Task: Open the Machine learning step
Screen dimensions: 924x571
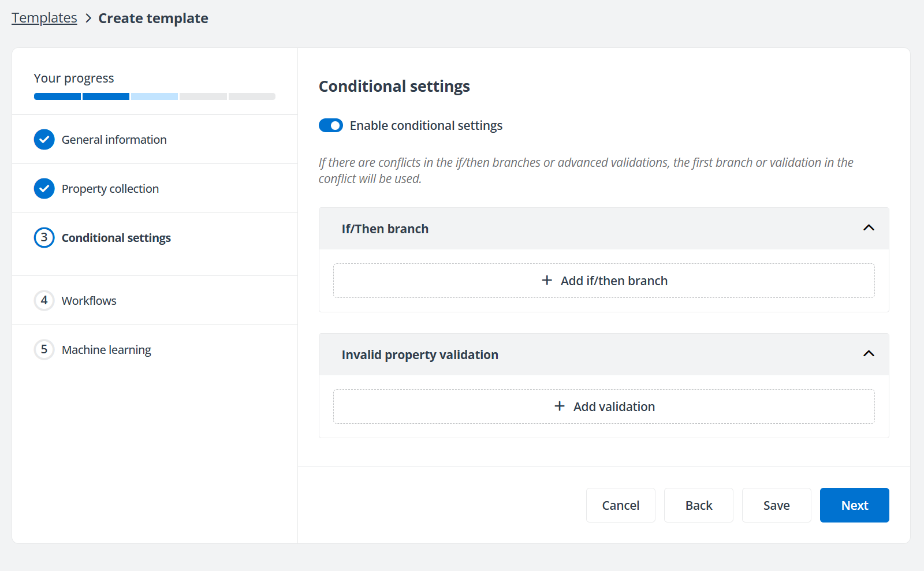Action: click(x=106, y=350)
